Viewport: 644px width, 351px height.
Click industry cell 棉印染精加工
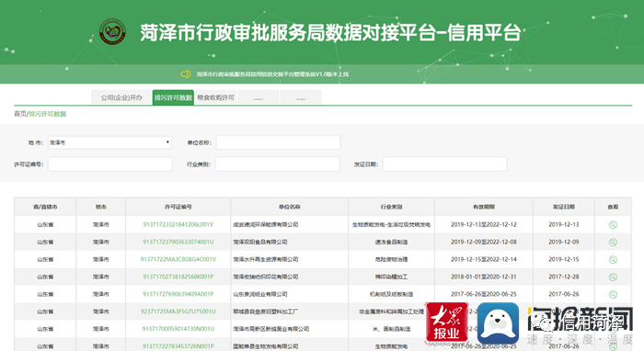(391, 277)
